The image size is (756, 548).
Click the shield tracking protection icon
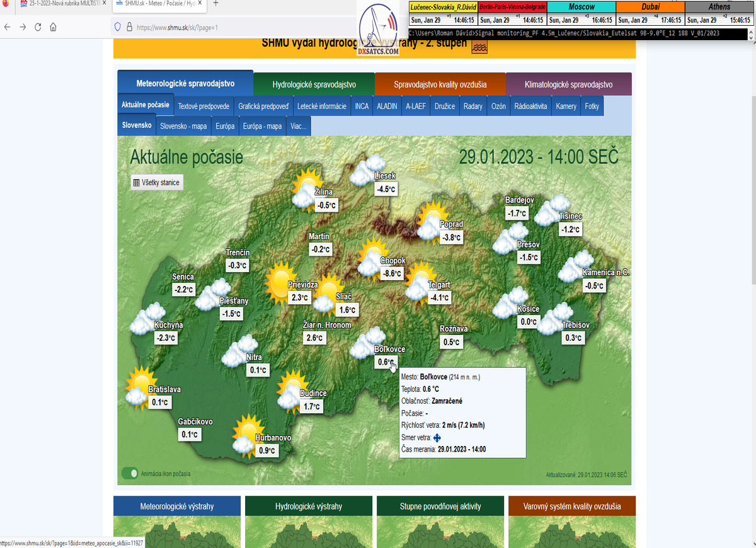click(x=117, y=28)
